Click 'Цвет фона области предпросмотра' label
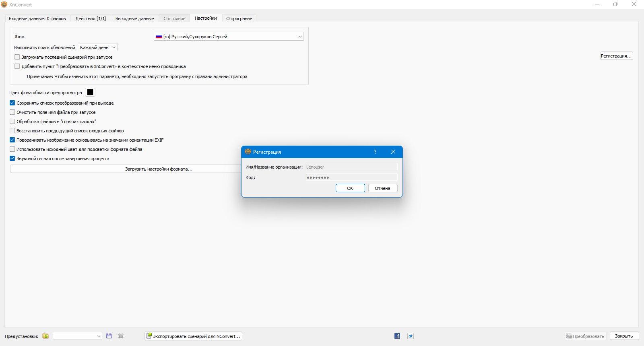Image resolution: width=644 pixels, height=346 pixels. click(45, 93)
